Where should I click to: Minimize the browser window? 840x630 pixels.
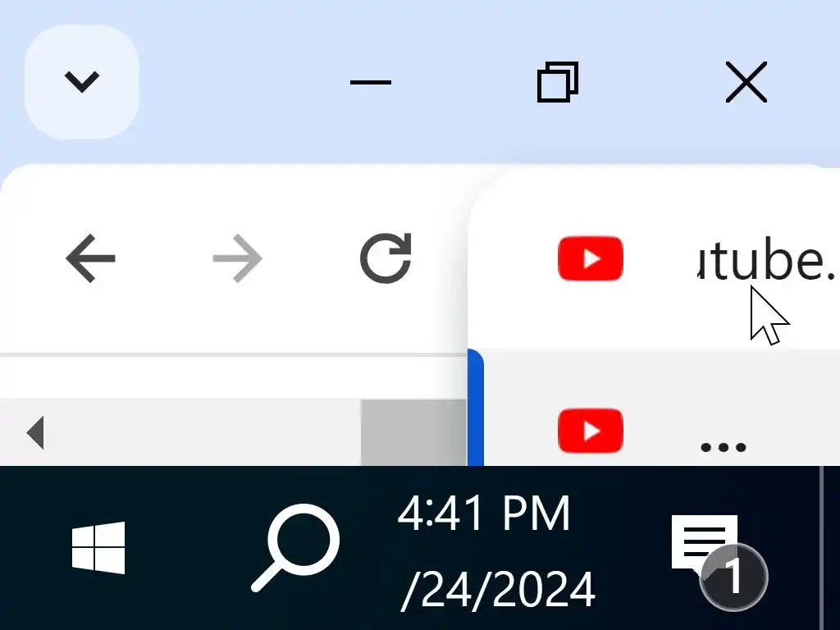(371, 82)
